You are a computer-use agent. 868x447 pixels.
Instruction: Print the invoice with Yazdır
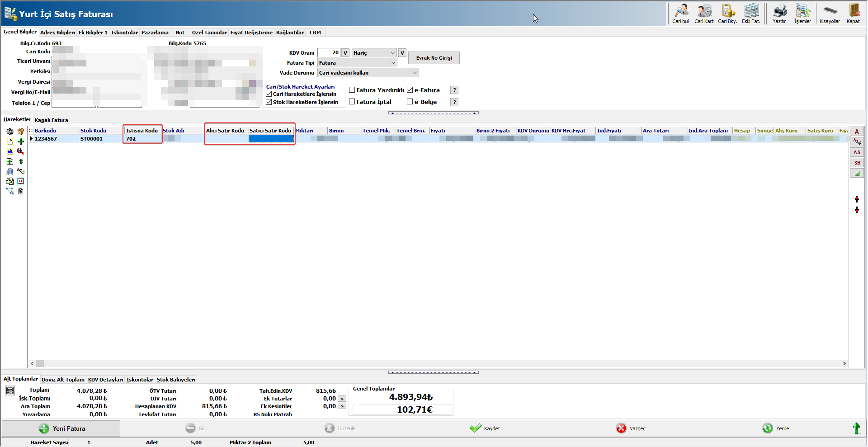[x=779, y=14]
